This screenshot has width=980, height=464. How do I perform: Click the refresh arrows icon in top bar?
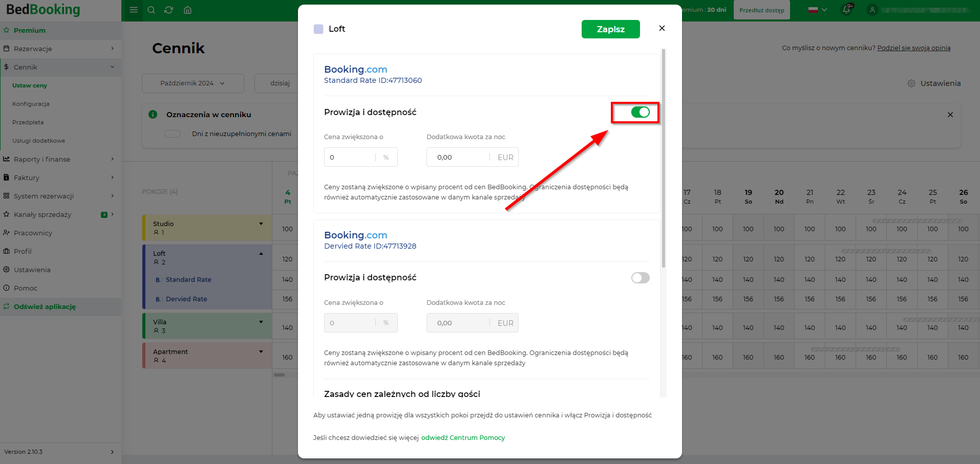(168, 10)
